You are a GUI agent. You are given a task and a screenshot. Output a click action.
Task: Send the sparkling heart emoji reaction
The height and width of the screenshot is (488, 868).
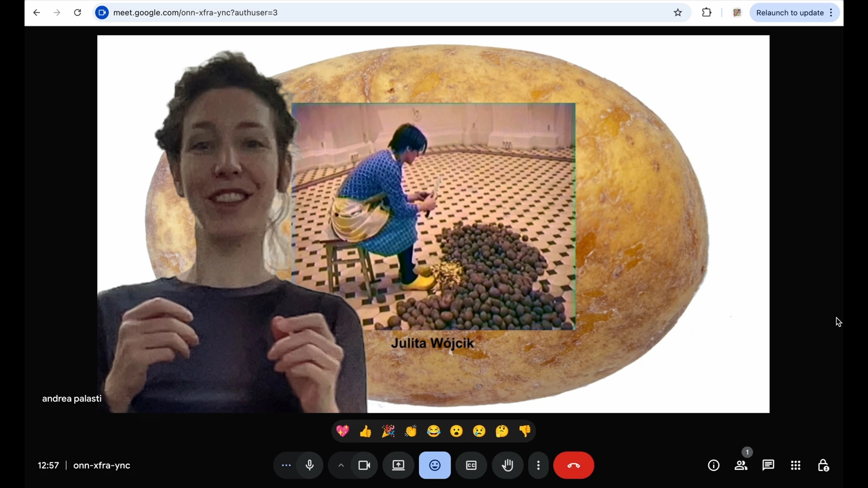coord(342,431)
